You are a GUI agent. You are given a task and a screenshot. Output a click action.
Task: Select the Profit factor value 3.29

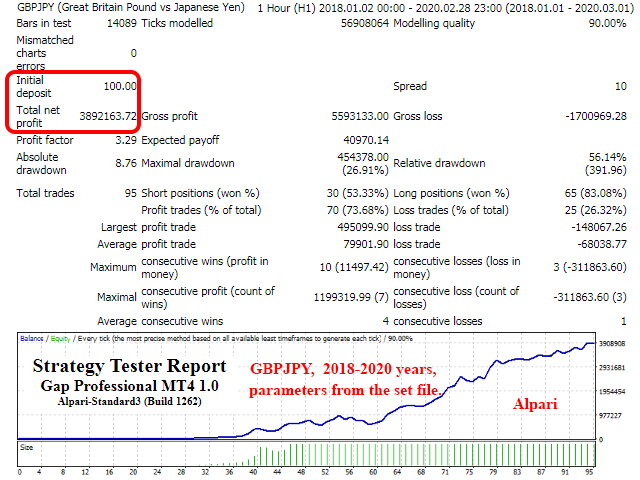pyautogui.click(x=124, y=140)
